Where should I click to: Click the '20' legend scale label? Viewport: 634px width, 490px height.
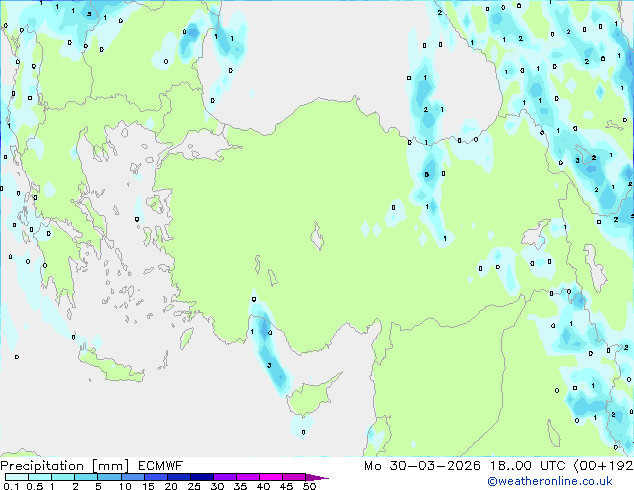tap(171, 486)
